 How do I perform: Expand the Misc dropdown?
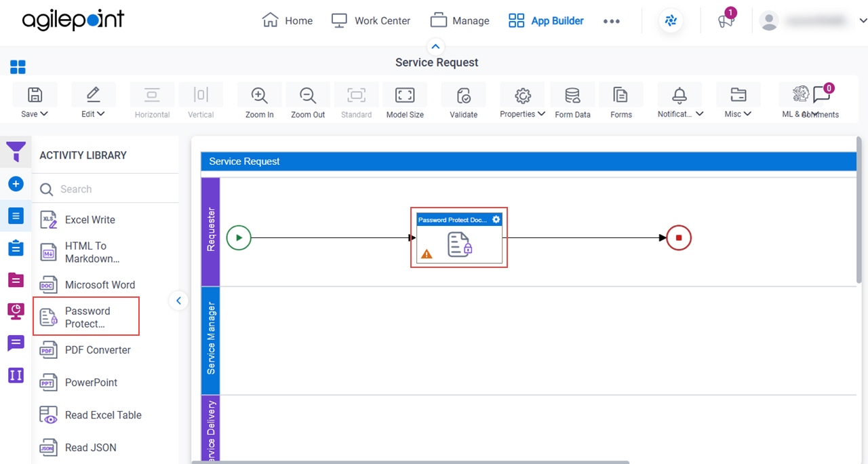click(738, 102)
